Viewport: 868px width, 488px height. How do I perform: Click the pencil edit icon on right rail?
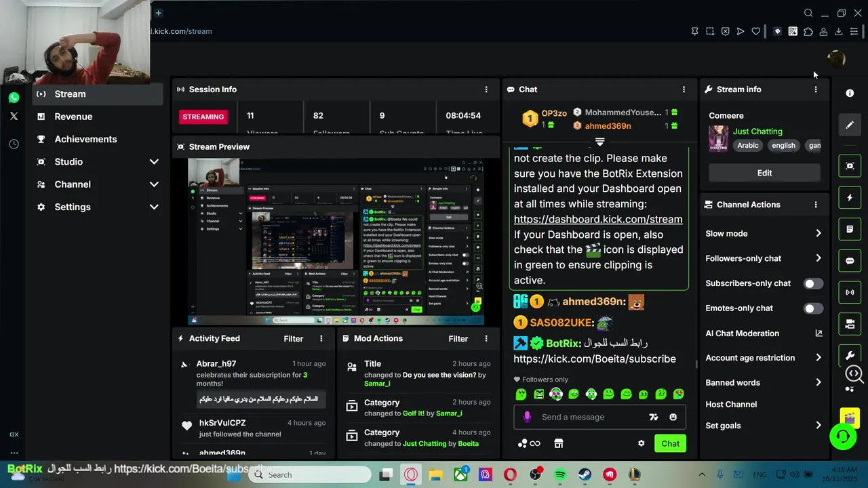click(850, 125)
